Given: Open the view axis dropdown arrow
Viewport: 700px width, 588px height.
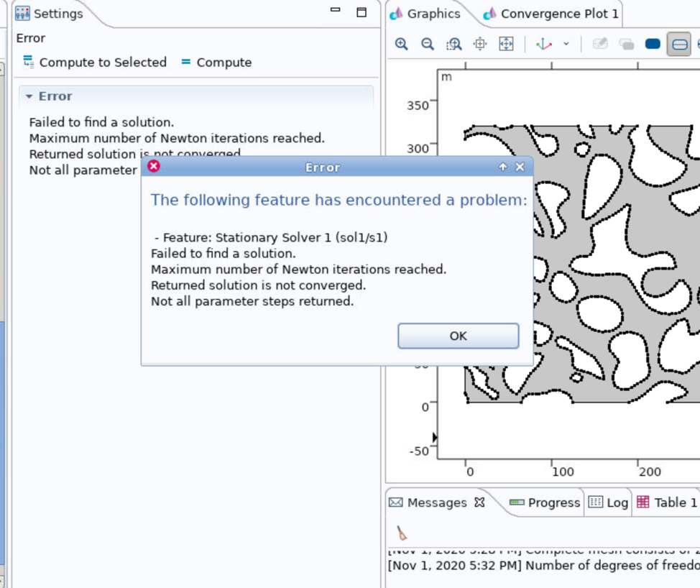Looking at the screenshot, I should click(x=566, y=45).
